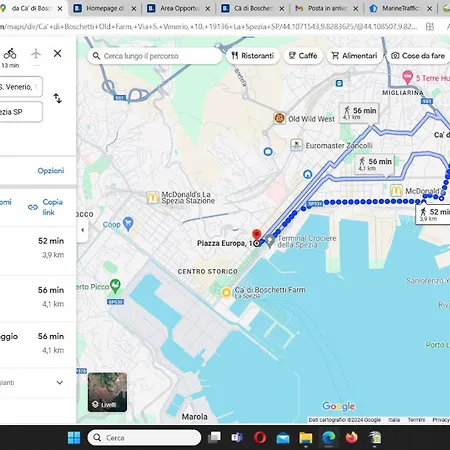Swap origin and destination arrows

pyautogui.click(x=57, y=98)
